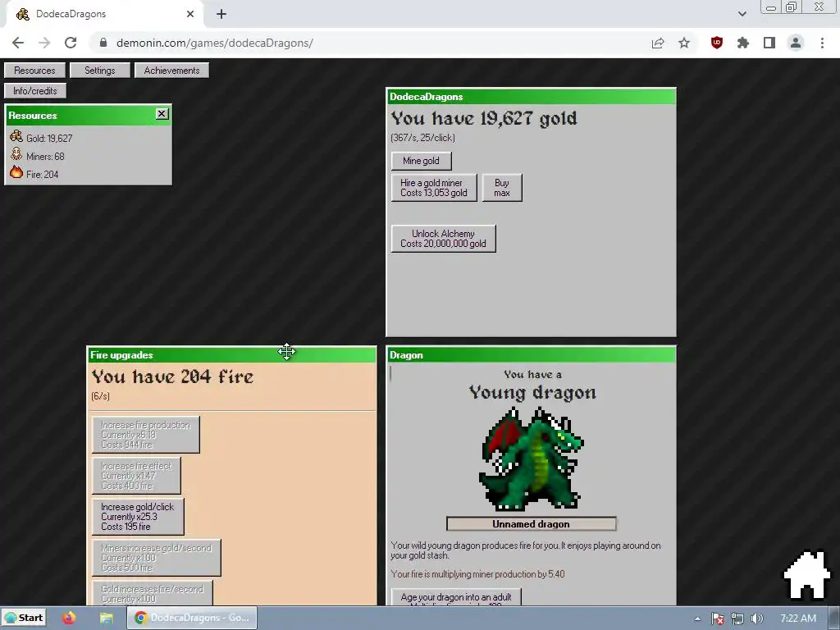Viewport: 840px width, 630px height.
Task: Open a new browser tab
Action: click(221, 14)
